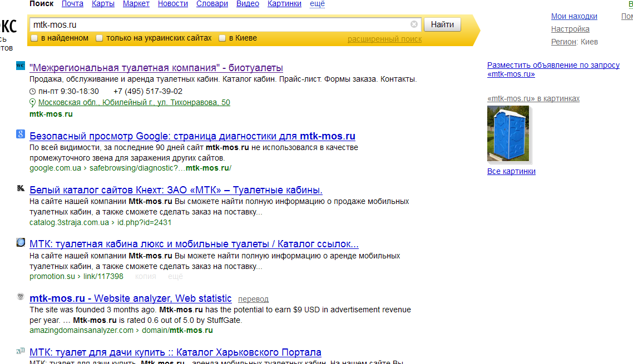Click 'копия' cached copy link

pyautogui.click(x=146, y=276)
